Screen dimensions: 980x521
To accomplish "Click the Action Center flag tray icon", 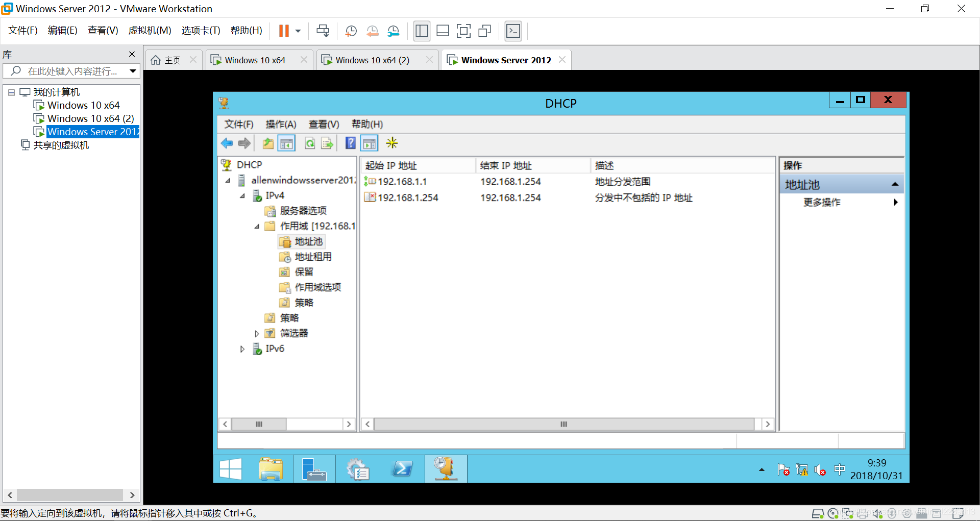I will [x=783, y=469].
